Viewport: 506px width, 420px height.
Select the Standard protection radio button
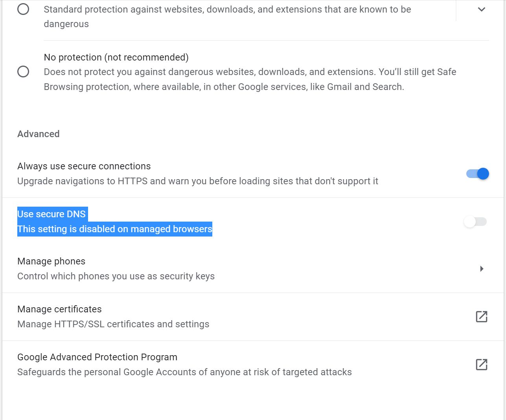(x=23, y=9)
